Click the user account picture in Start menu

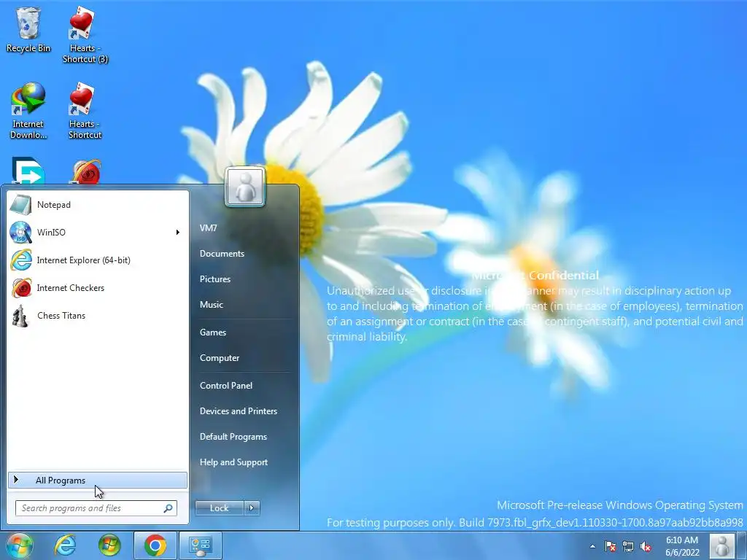click(245, 187)
